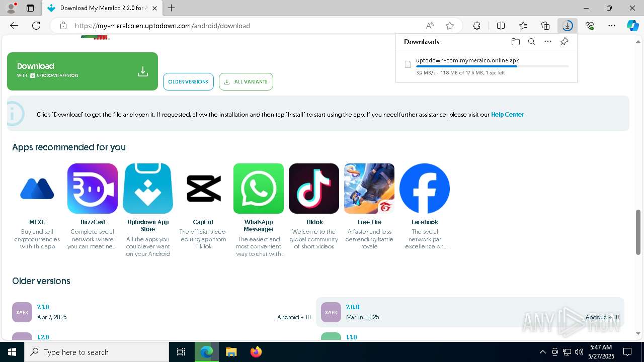Viewport: 644px width, 362px height.
Task: Search downloads in Downloads panel
Action: pyautogui.click(x=531, y=42)
